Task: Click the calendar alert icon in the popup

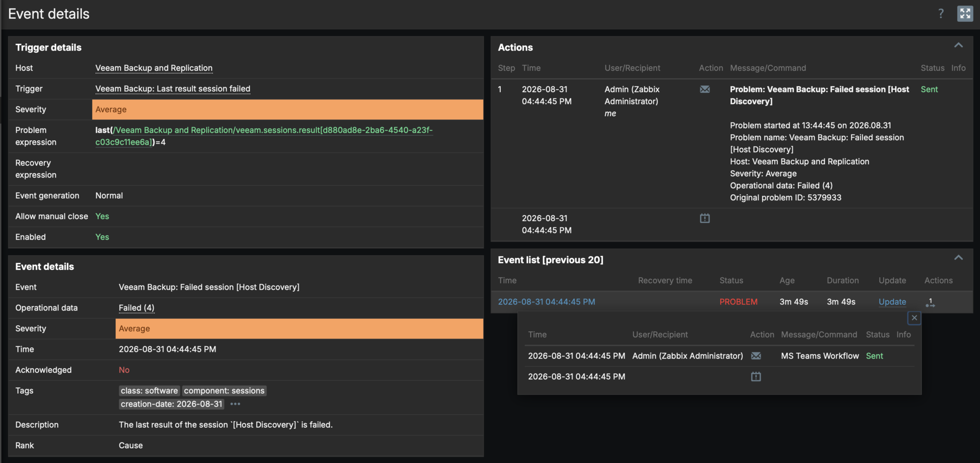Action: point(756,376)
